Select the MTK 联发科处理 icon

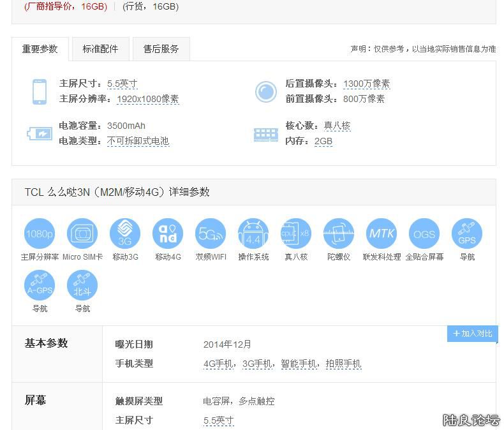point(382,234)
